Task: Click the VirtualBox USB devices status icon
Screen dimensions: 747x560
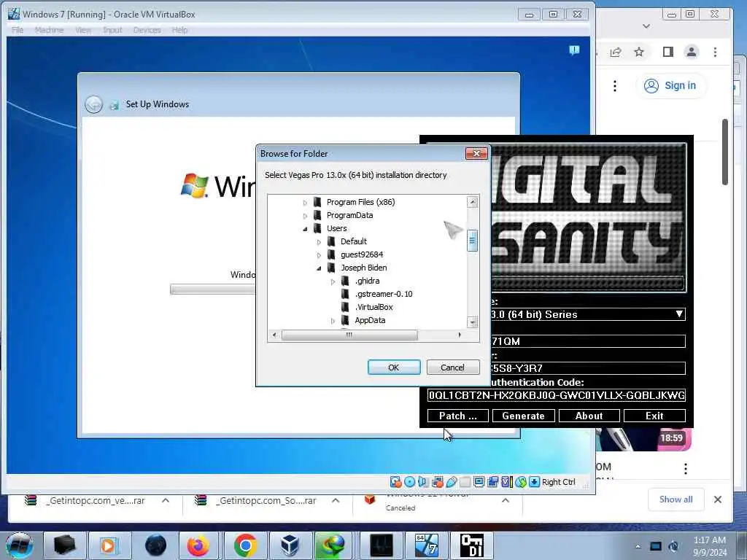Action: click(451, 482)
